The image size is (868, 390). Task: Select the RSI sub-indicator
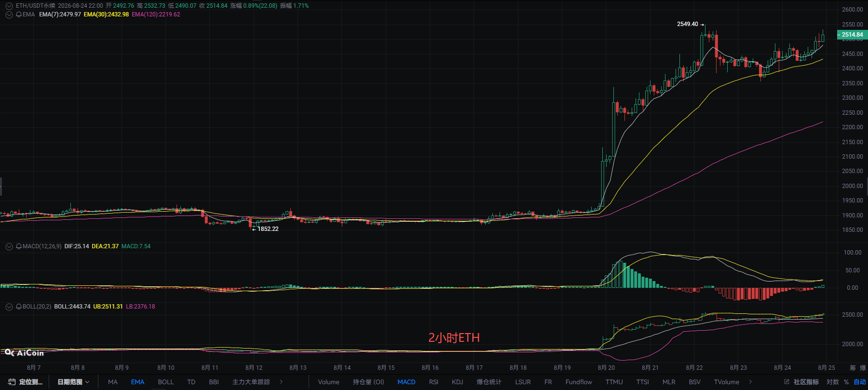pos(434,382)
